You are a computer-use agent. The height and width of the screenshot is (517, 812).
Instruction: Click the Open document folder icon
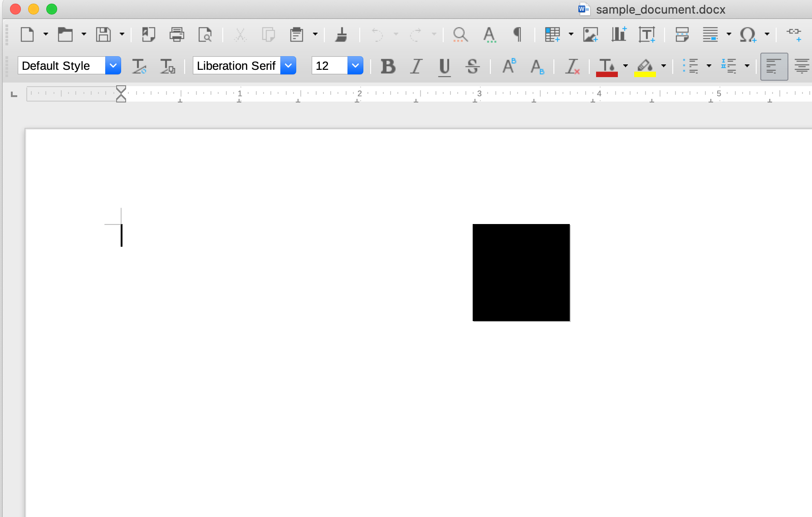click(65, 34)
